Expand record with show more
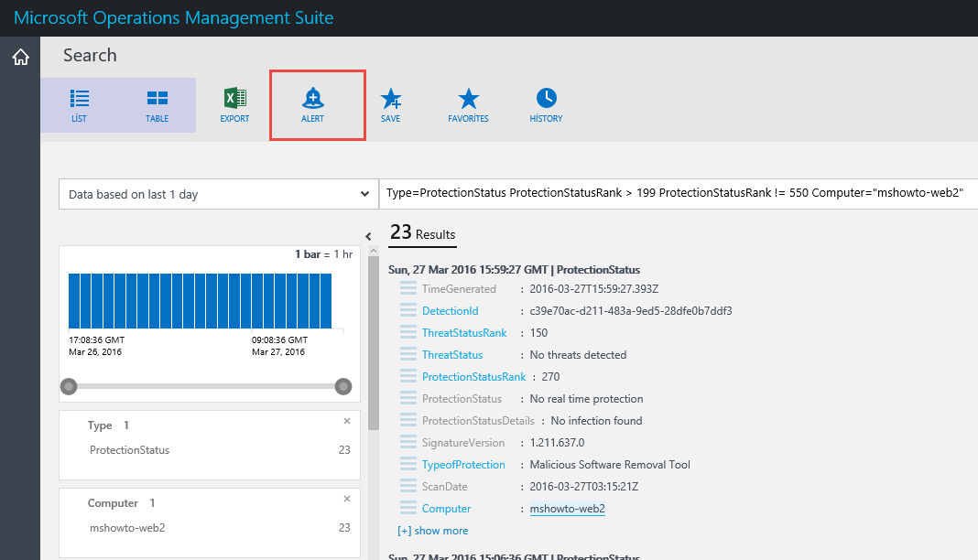The image size is (978, 560). pos(433,531)
